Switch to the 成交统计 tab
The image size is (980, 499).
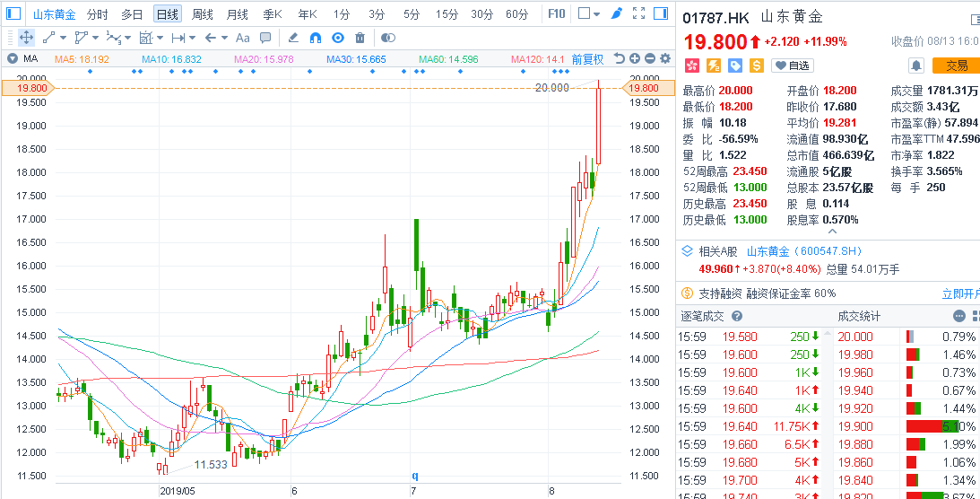pos(859,317)
